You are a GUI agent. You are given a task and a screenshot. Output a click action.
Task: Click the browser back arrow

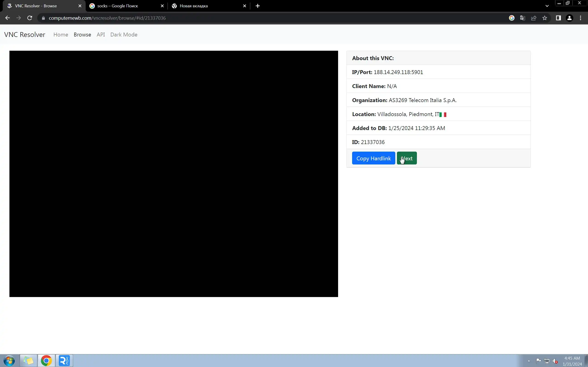pos(8,18)
